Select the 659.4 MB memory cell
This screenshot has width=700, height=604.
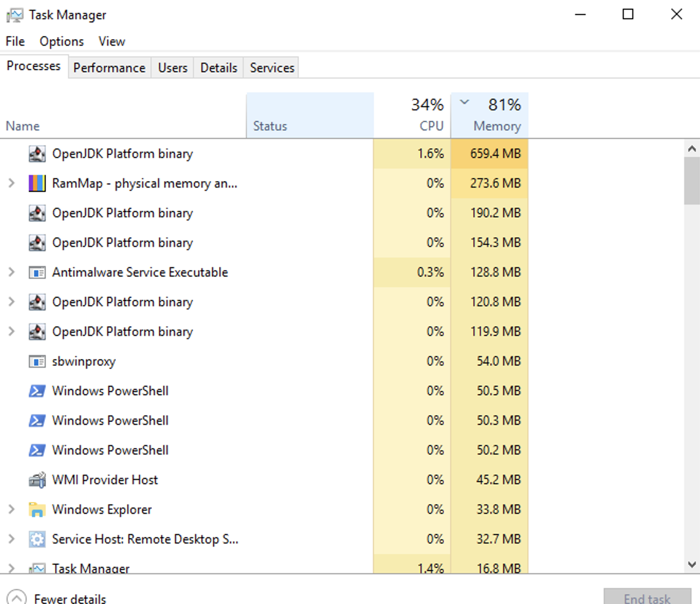tap(490, 154)
